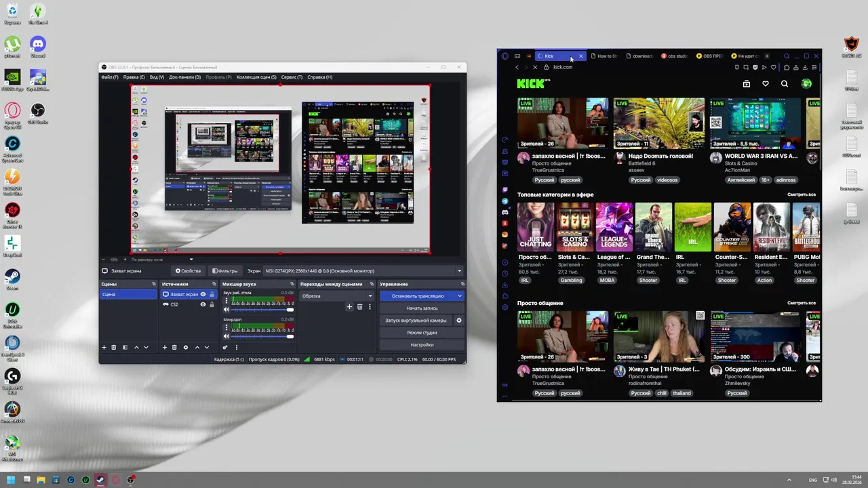Image resolution: width=868 pixels, height=488 pixels.
Task: Add a new scene in OBS Scenes panel
Action: tap(104, 347)
